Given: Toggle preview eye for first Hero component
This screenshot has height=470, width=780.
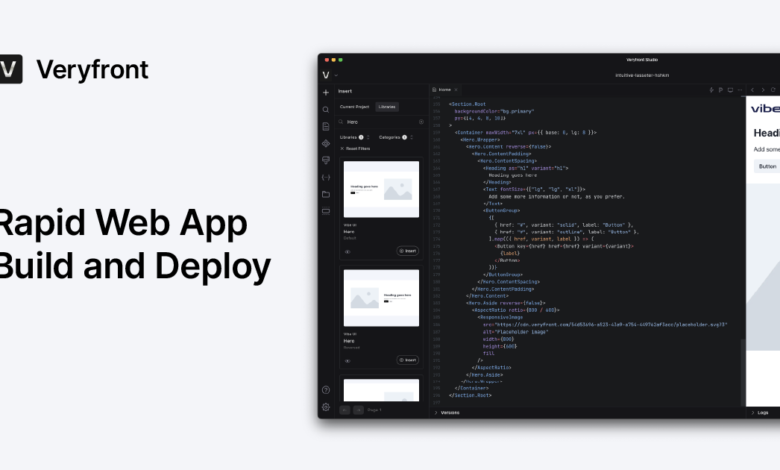Looking at the screenshot, I should [348, 251].
